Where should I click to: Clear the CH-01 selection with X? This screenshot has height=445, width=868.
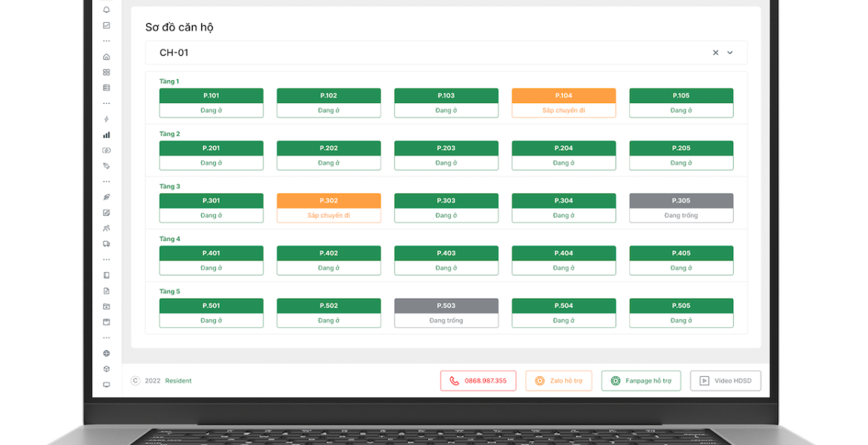tap(715, 53)
